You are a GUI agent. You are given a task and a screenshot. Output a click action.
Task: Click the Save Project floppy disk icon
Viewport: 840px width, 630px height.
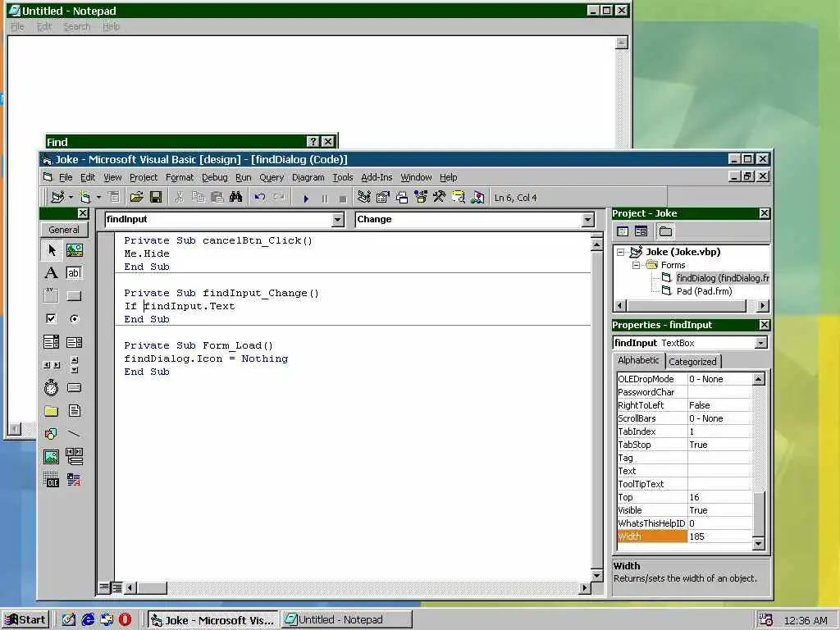pyautogui.click(x=156, y=197)
